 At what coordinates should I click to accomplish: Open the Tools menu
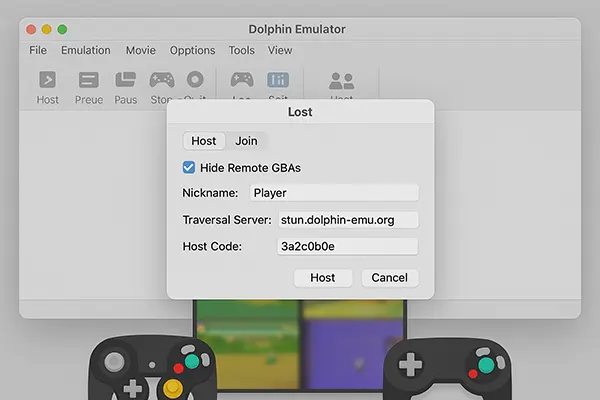click(241, 50)
